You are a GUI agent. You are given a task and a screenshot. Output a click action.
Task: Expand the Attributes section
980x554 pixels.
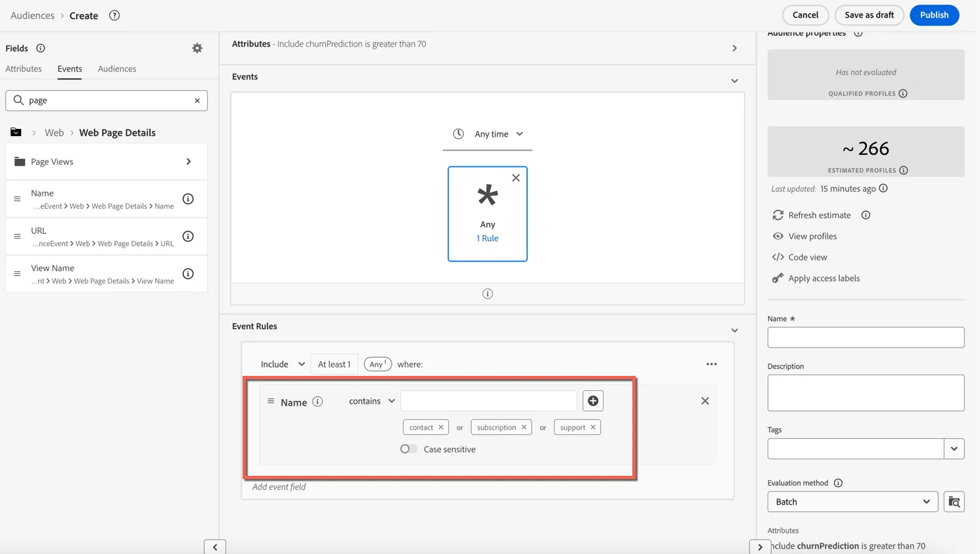(x=734, y=48)
